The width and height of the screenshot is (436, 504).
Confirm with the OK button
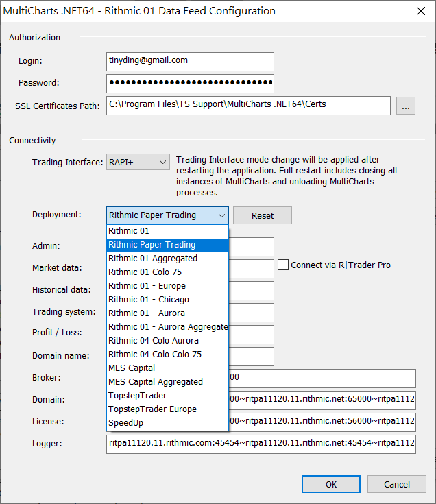[331, 484]
